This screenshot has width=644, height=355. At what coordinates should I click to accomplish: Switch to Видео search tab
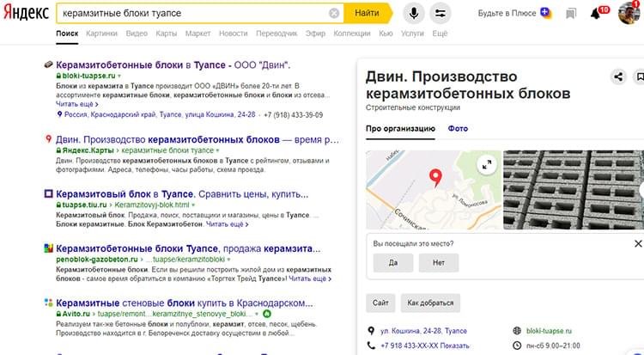pos(137,34)
